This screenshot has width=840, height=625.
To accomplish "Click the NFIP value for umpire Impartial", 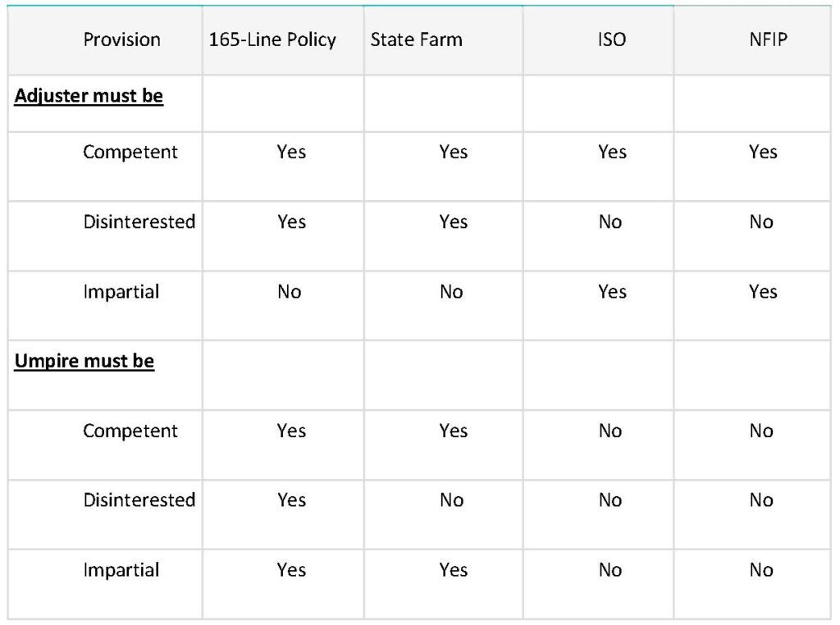I will click(x=761, y=570).
